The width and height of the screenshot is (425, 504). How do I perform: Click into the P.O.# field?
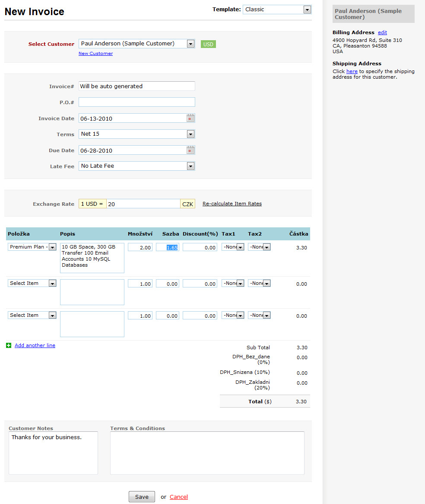(136, 102)
